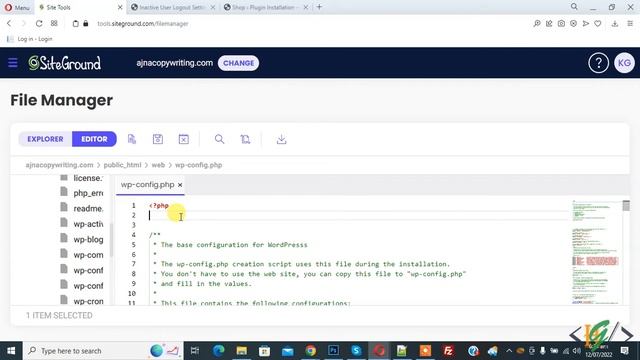Click web in the breadcrumb
The width and height of the screenshot is (640, 360).
click(x=158, y=165)
